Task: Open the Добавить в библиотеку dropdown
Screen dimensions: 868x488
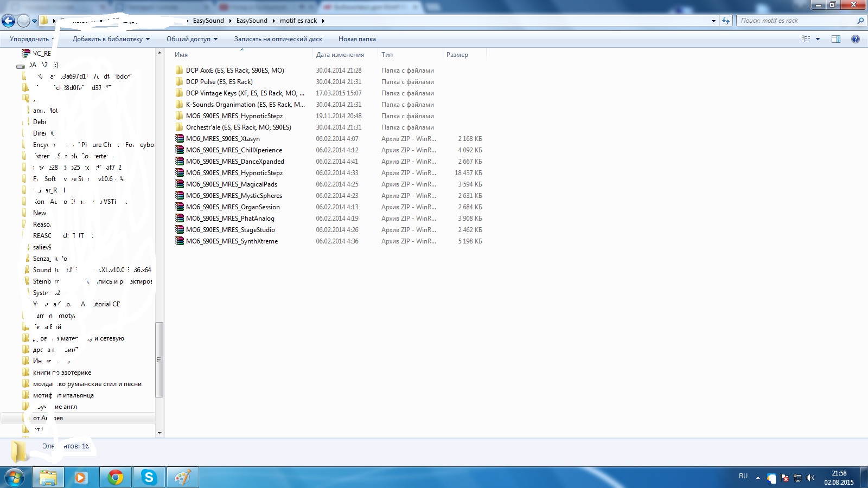Action: point(111,39)
